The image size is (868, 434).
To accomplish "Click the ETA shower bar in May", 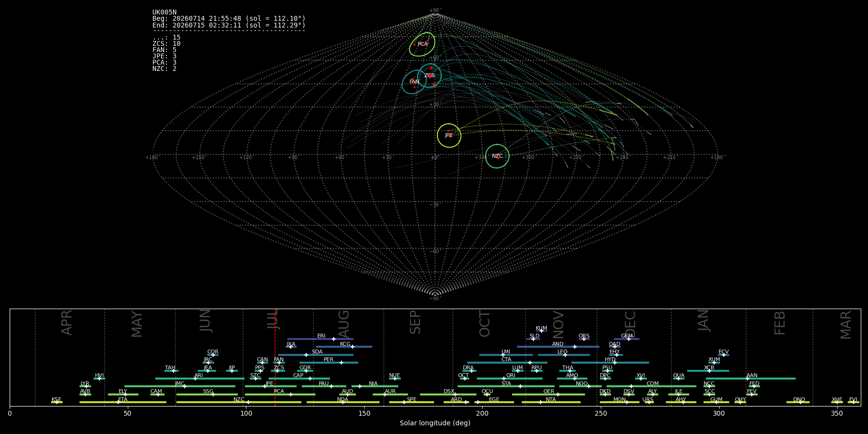I will (123, 402).
